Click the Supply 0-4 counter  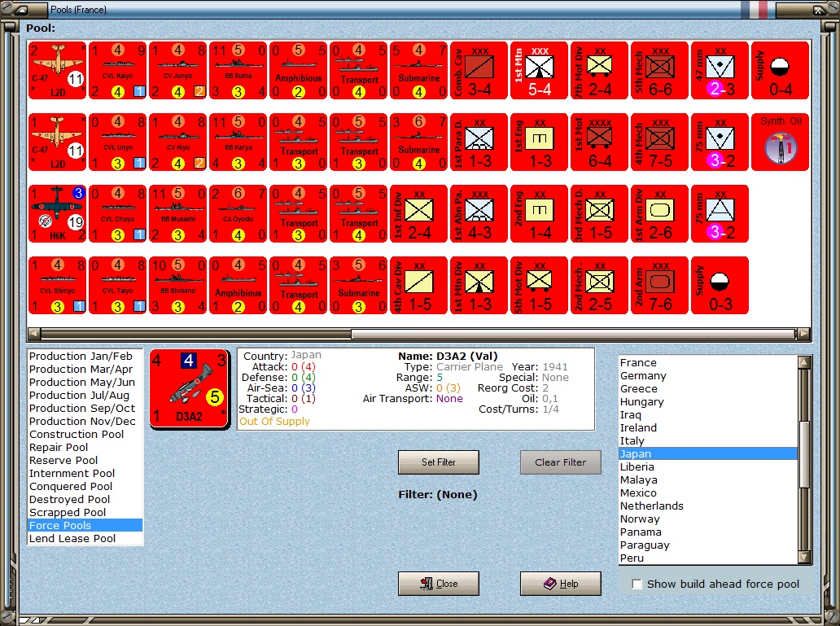tap(781, 70)
